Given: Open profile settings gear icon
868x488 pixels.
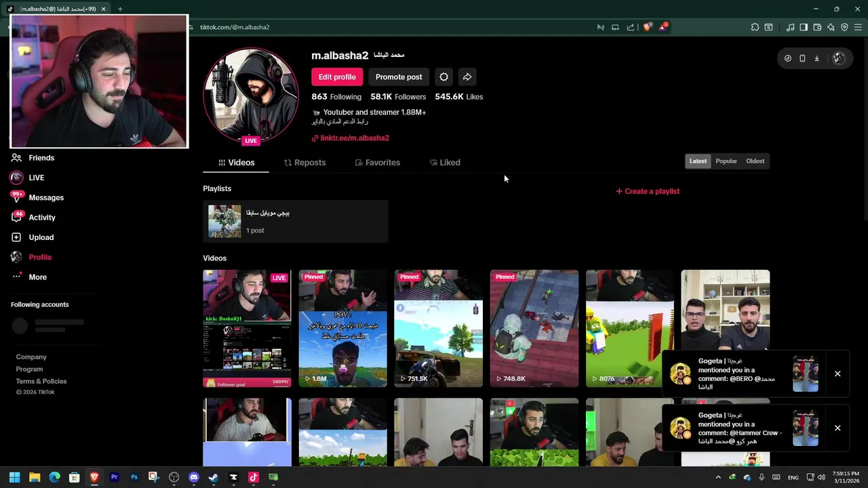Looking at the screenshot, I should (443, 77).
